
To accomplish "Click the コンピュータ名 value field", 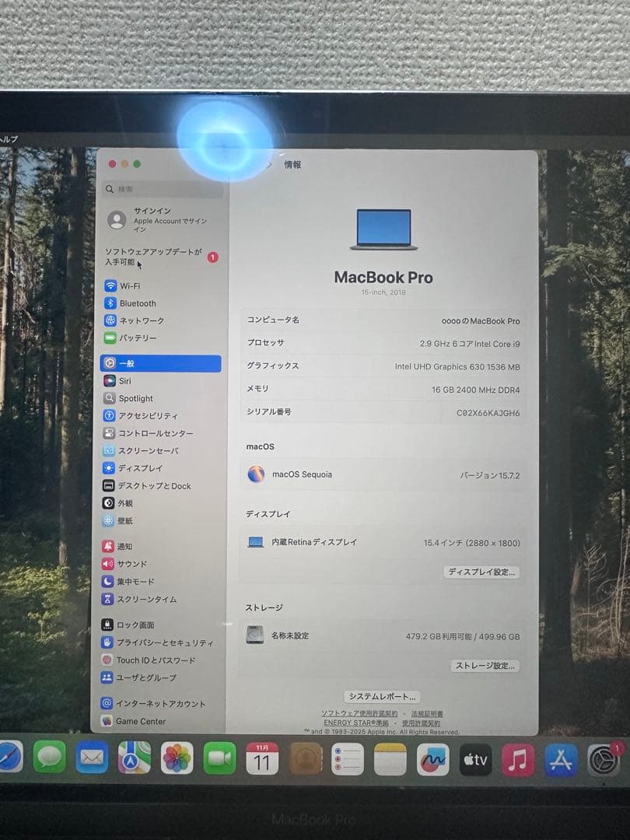I will coord(481,321).
